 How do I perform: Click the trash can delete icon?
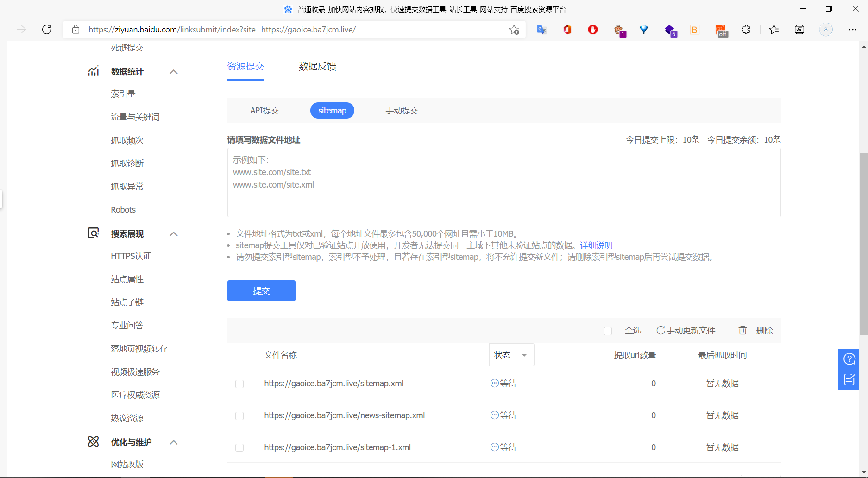coord(742,330)
